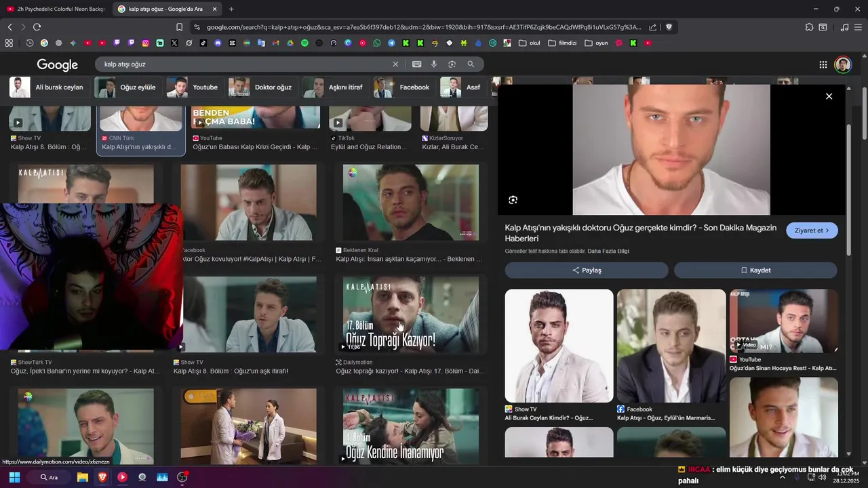Select the Asaf filter chip
The width and height of the screenshot is (868, 488).
[461, 87]
